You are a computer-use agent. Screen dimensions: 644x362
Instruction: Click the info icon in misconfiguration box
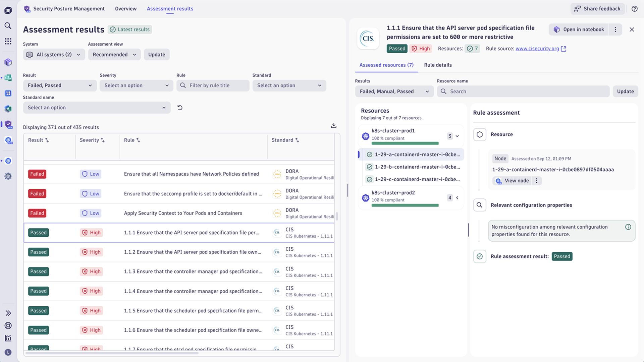628,227
